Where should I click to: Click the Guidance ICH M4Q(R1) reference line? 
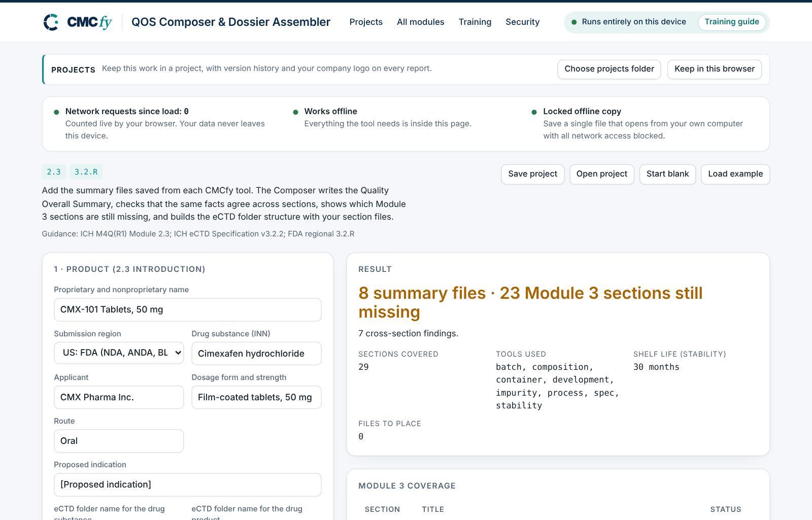pos(198,234)
